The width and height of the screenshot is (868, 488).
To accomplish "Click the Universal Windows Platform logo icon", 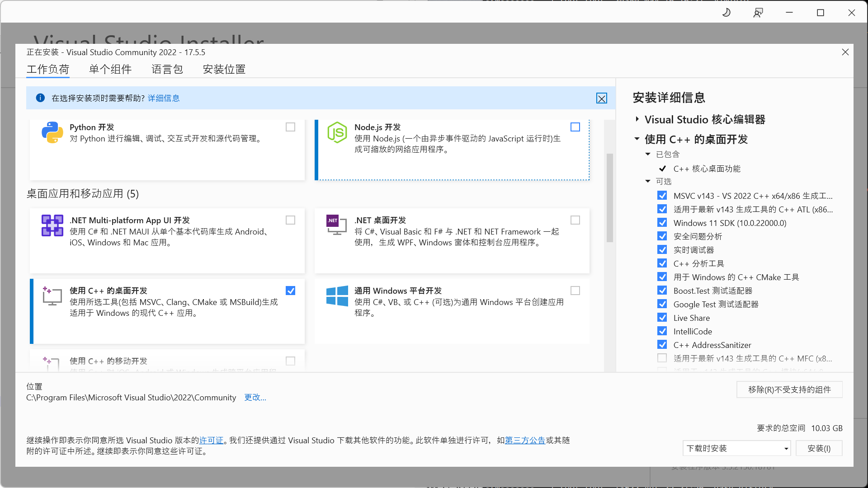I will (337, 296).
